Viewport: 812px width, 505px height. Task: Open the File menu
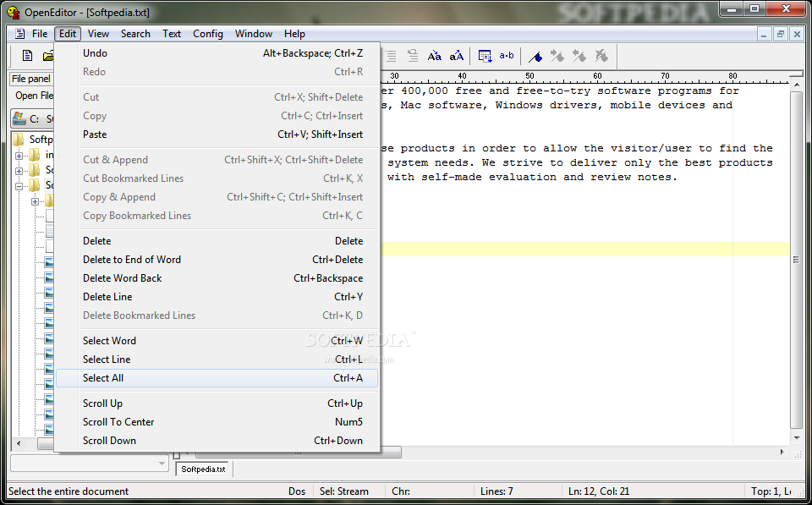point(40,34)
